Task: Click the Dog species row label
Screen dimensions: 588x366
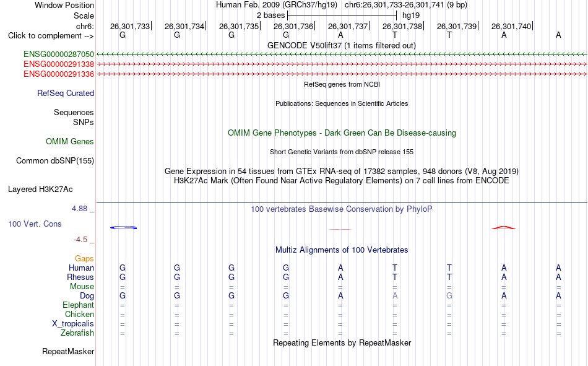Action: coord(87,296)
